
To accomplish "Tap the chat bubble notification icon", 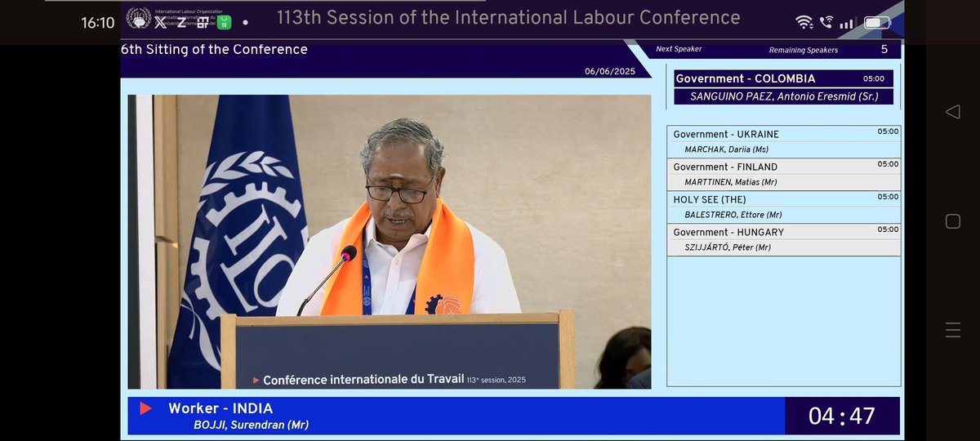I will [x=140, y=22].
